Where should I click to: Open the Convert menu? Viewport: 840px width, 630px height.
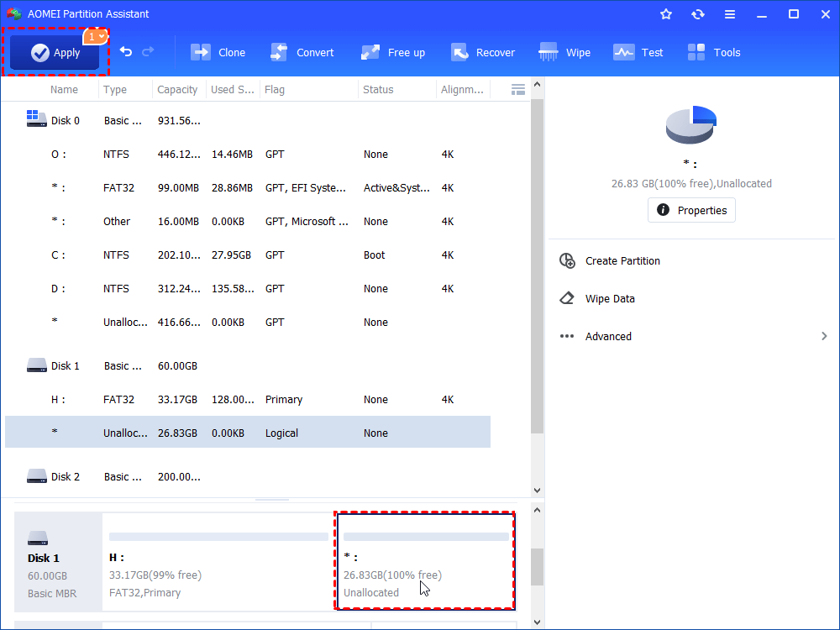pos(302,52)
